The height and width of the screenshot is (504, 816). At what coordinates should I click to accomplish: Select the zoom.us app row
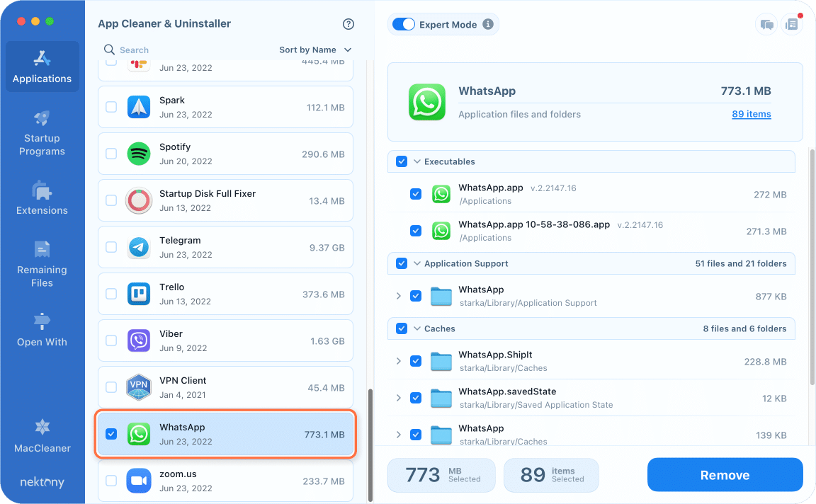[225, 481]
